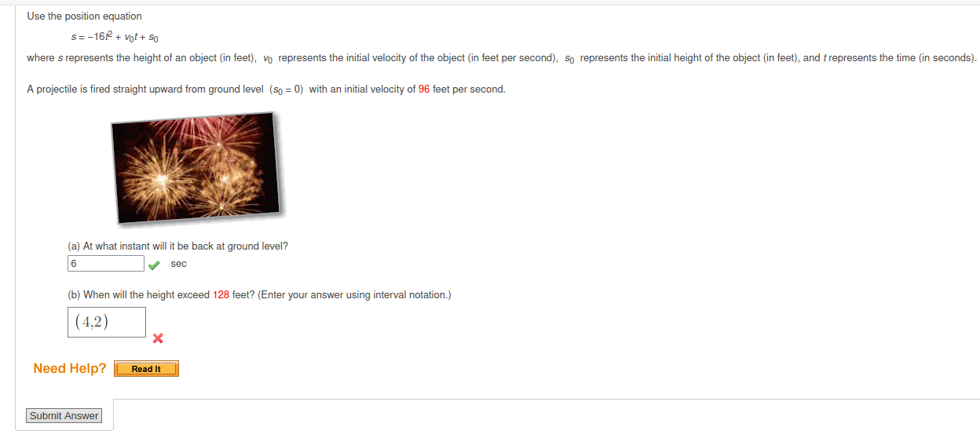The height and width of the screenshot is (438, 980).
Task: Click the green checkmark beside answer 6
Action: (155, 265)
